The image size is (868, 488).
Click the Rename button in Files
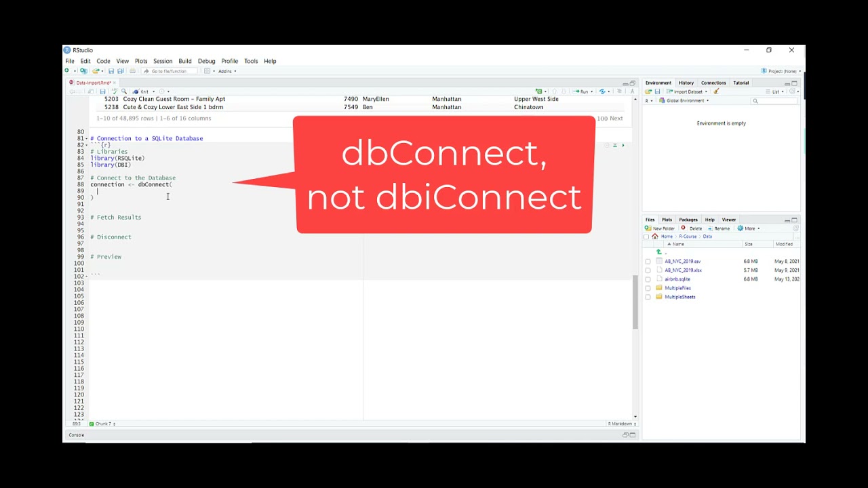719,228
